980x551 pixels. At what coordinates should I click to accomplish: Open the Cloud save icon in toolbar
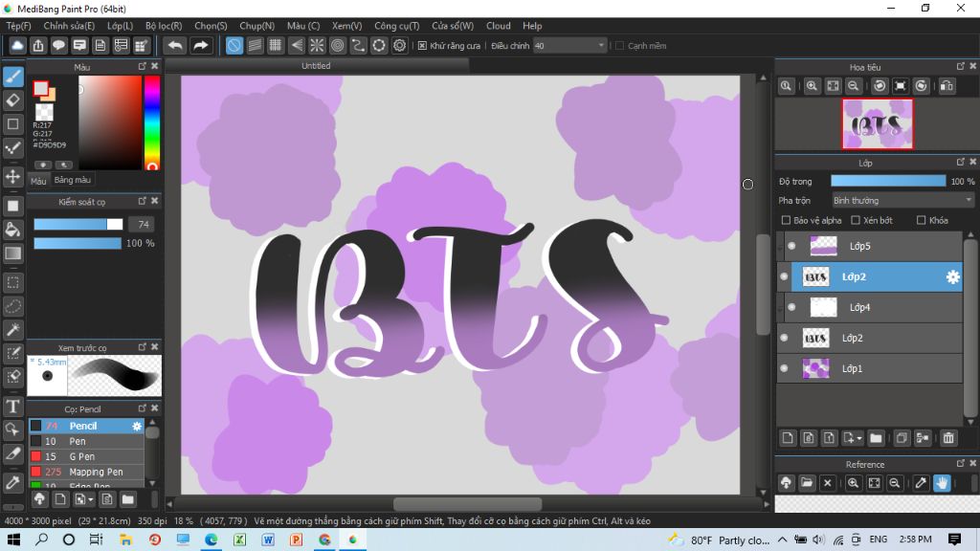17,46
